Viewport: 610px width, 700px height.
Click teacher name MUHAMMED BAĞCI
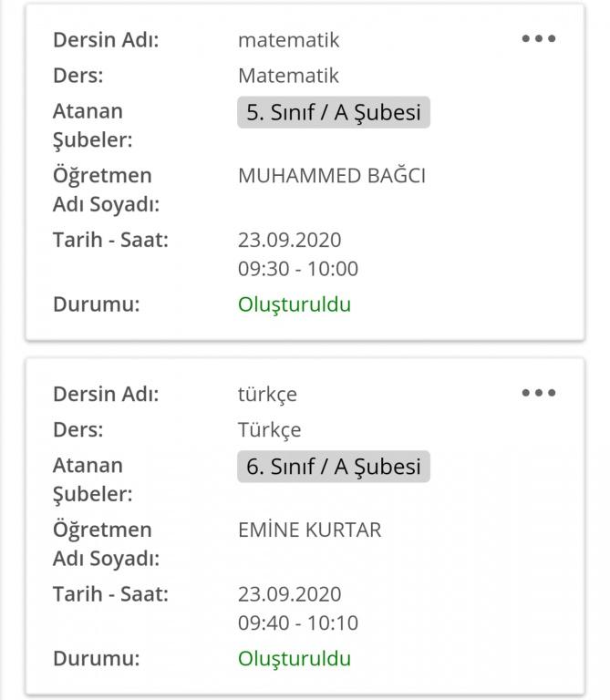(331, 176)
